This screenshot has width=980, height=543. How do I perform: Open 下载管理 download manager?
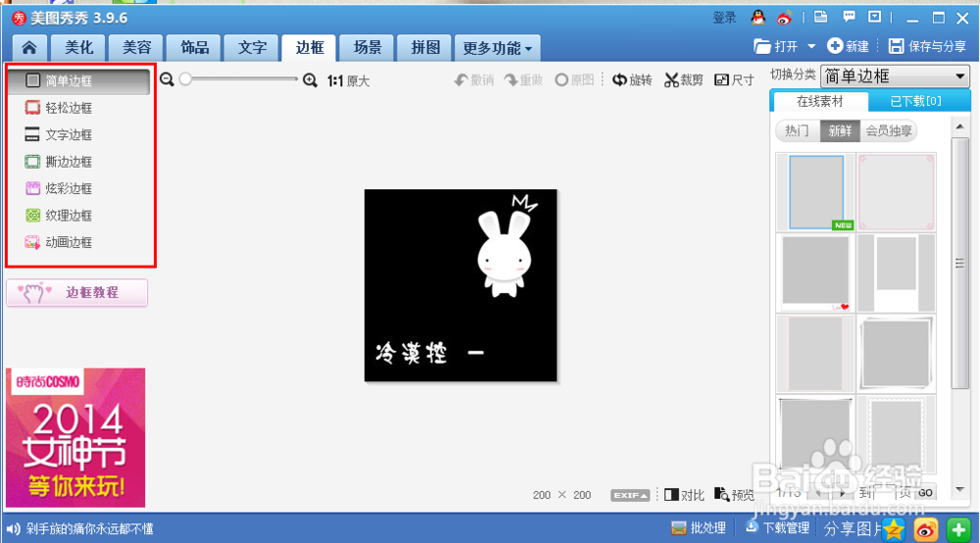click(777, 528)
